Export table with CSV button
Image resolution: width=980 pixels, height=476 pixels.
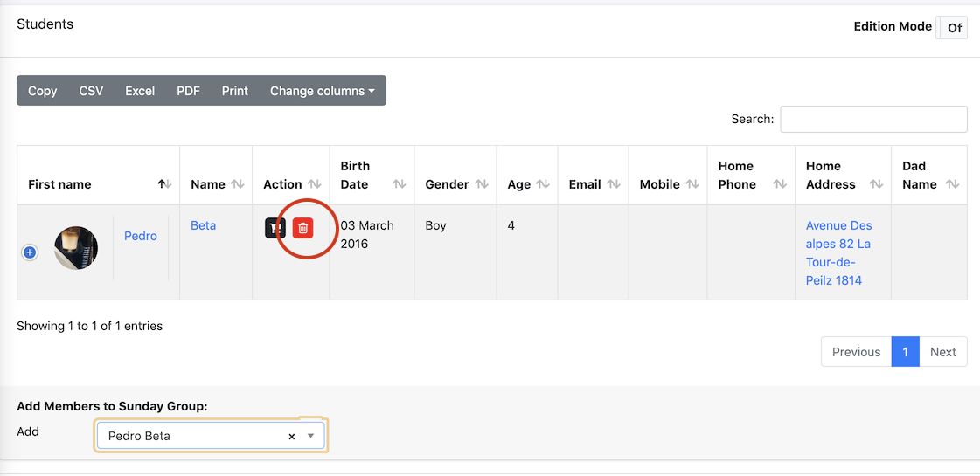[91, 91]
